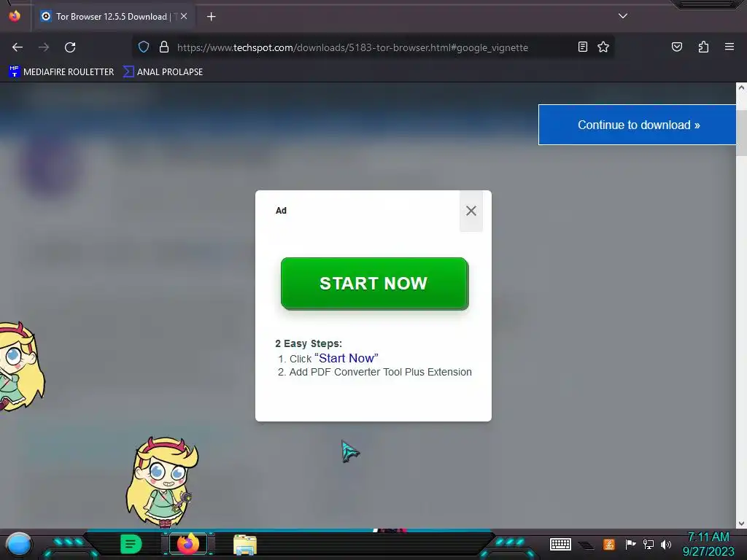Click the forward navigation arrow
This screenshot has width=747, height=560.
point(44,47)
